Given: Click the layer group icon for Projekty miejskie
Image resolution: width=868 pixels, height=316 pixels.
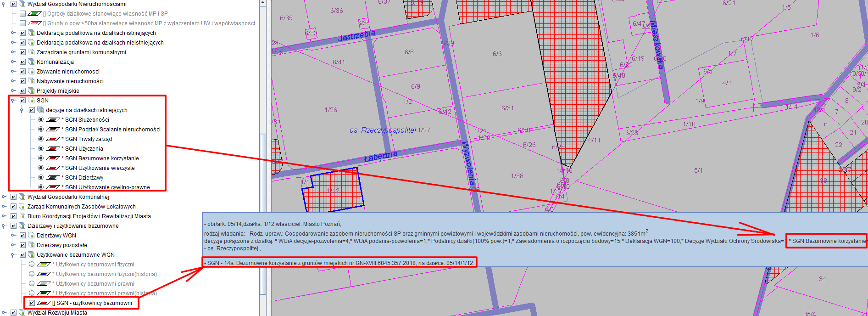Looking at the screenshot, I should click(x=31, y=91).
